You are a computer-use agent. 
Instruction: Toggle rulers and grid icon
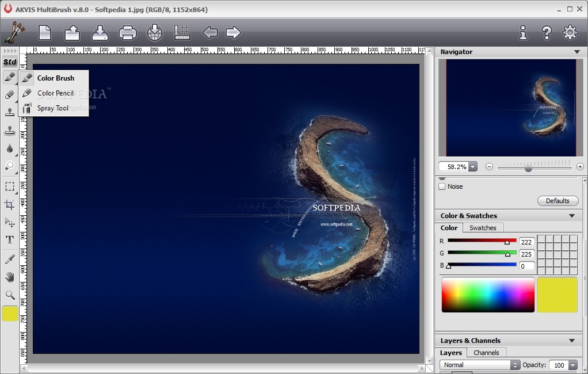click(x=182, y=33)
